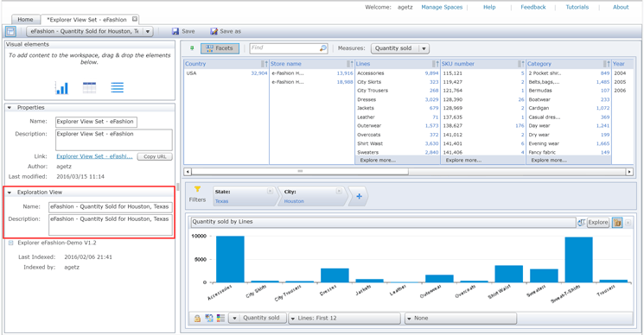Screen dimensions: 644x335
Task: Open the None dimension dropdown
Action: point(461,319)
